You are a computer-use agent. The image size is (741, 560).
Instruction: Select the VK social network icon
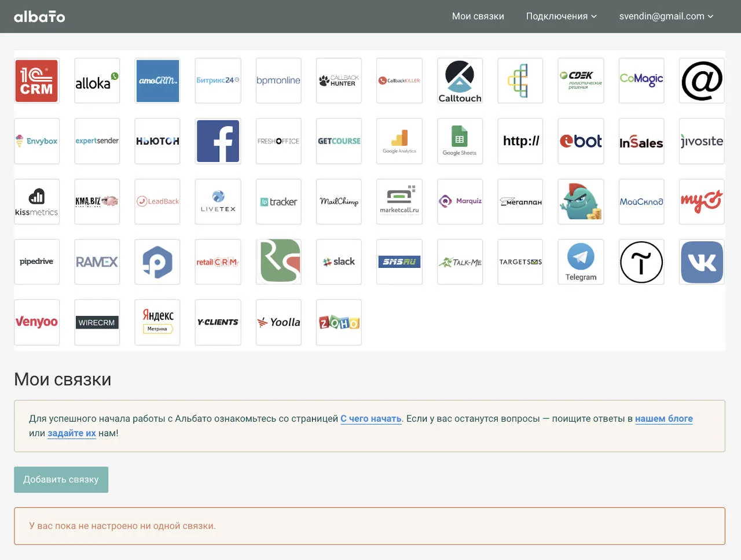point(702,262)
